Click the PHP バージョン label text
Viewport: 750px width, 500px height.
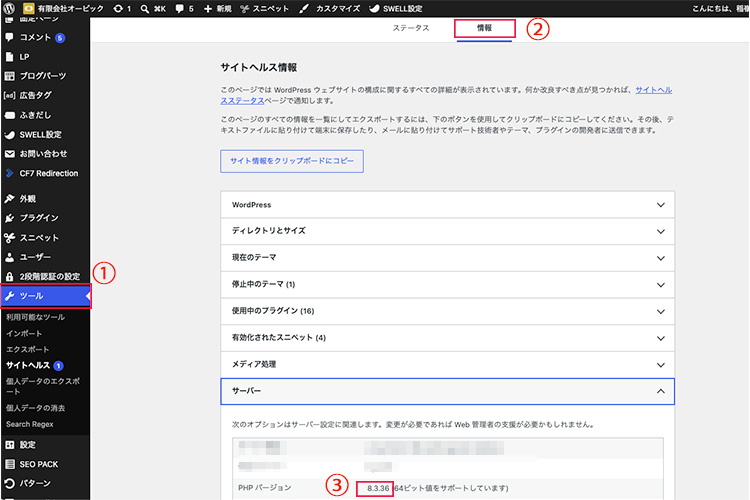[x=265, y=488]
